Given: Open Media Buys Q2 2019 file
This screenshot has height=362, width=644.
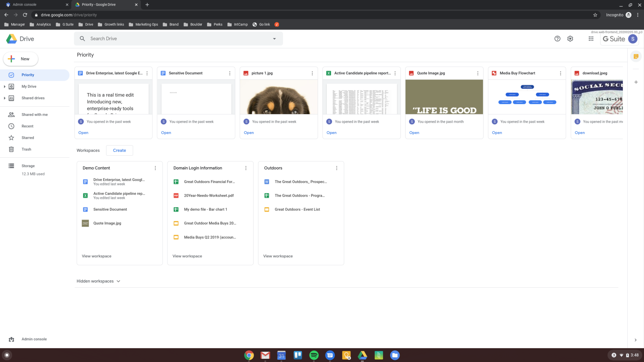Looking at the screenshot, I should coord(210,237).
